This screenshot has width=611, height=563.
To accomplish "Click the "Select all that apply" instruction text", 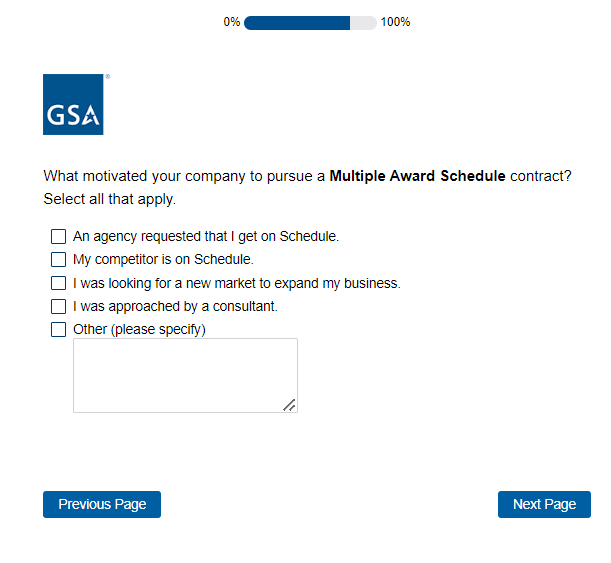I will click(109, 199).
